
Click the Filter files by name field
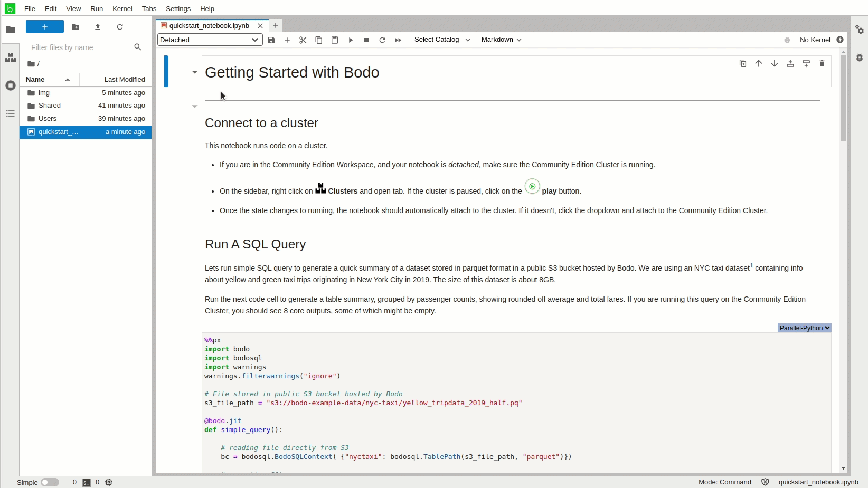click(80, 47)
